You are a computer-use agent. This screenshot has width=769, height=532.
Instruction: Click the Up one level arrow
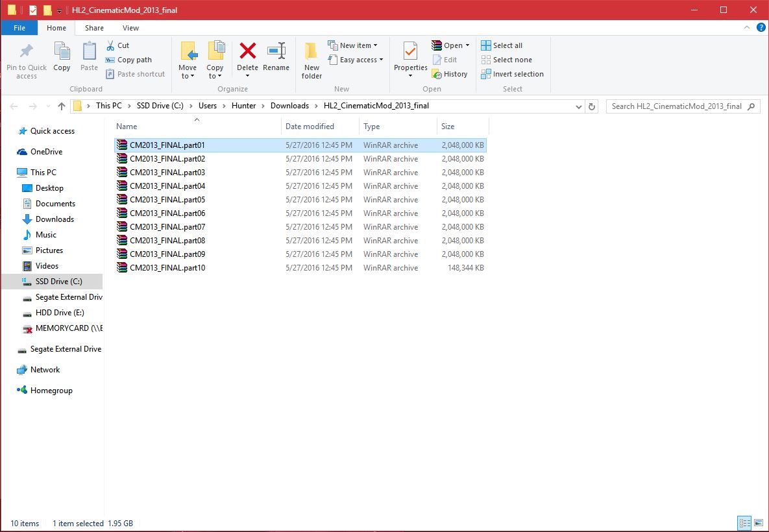pyautogui.click(x=61, y=106)
